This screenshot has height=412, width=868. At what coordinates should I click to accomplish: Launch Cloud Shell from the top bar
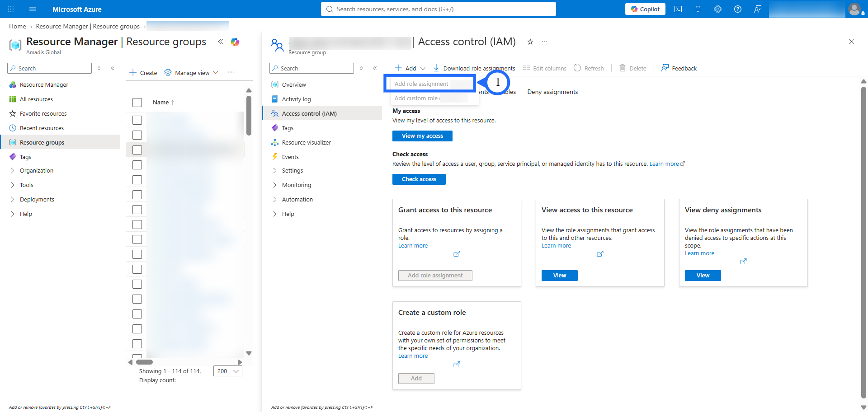click(678, 9)
